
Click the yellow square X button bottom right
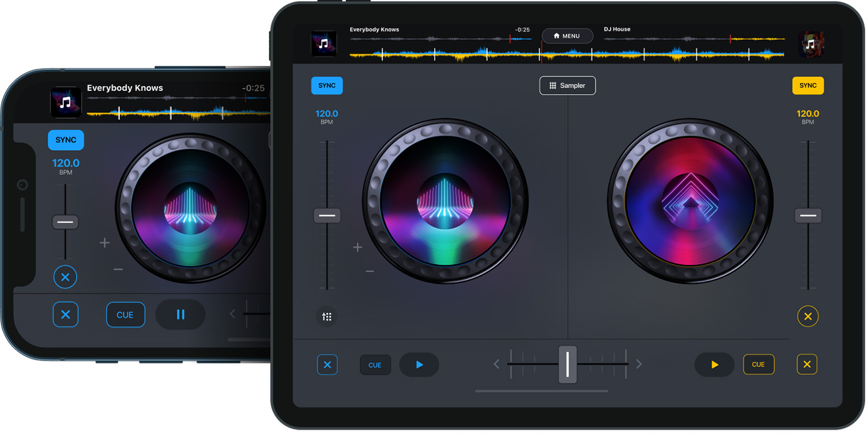click(x=807, y=364)
